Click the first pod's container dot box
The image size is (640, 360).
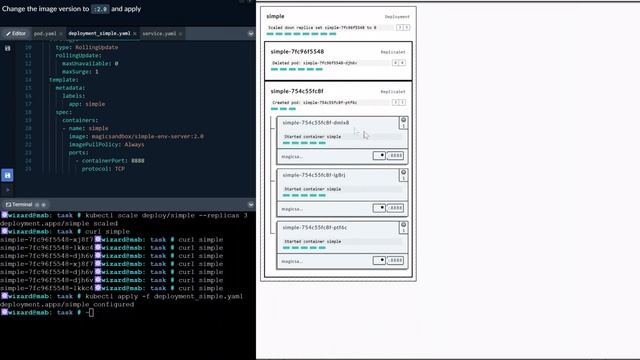[x=379, y=156]
